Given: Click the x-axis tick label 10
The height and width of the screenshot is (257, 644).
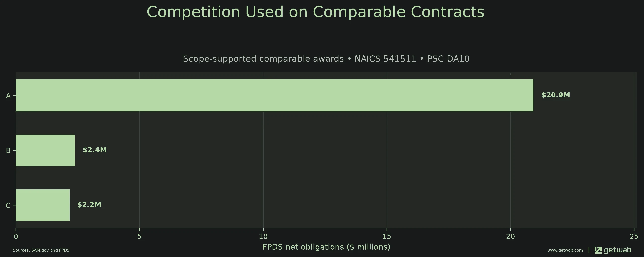Looking at the screenshot, I should click(263, 237).
